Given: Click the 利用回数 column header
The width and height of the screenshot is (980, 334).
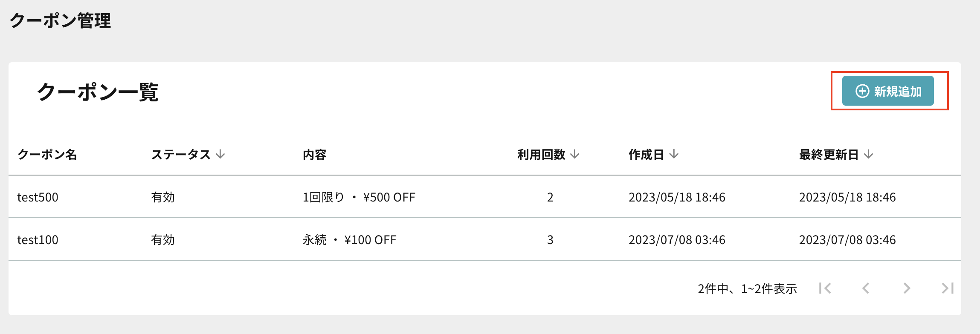Looking at the screenshot, I should (x=541, y=154).
